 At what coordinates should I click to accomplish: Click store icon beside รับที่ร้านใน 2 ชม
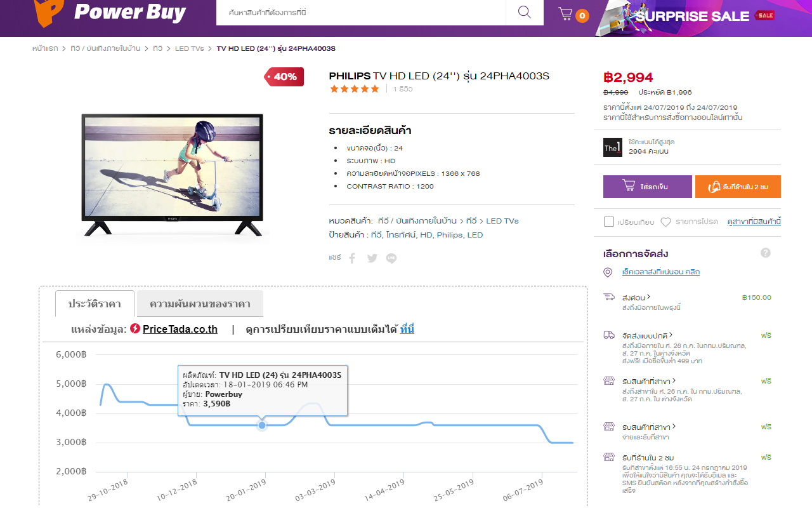[609, 457]
